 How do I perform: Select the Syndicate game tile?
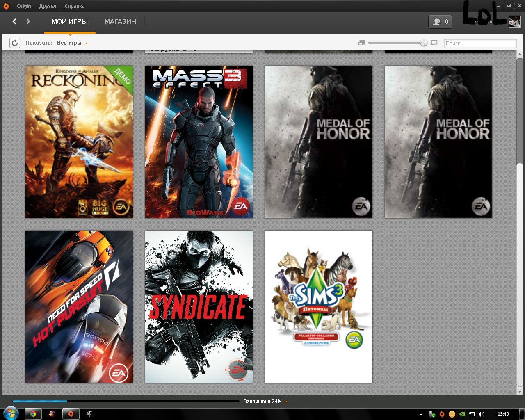pos(199,306)
